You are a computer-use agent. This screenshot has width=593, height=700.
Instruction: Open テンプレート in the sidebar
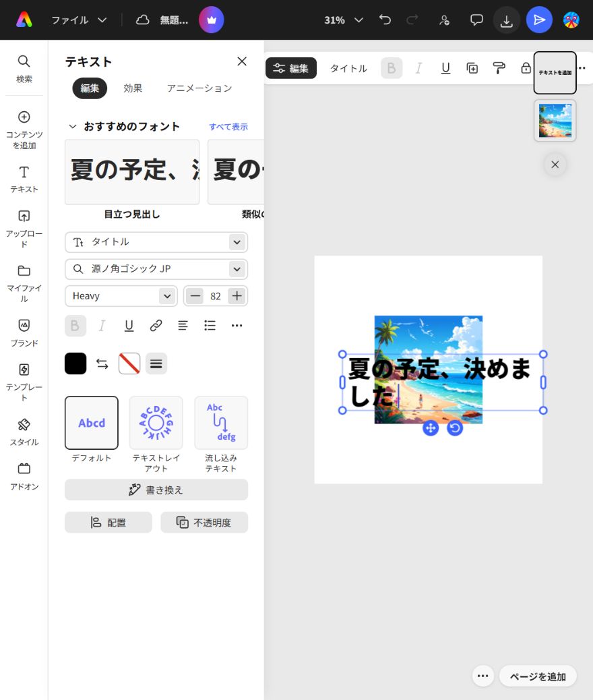[x=24, y=382]
